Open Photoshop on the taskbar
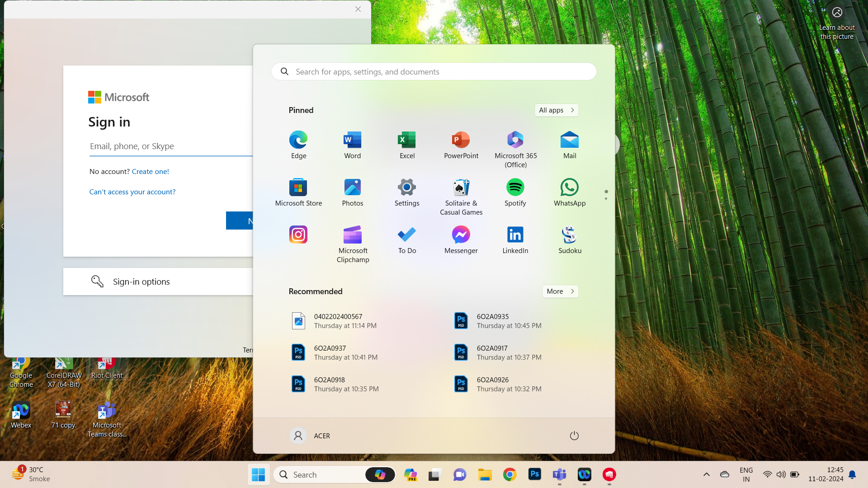Viewport: 868px width, 488px height. 534,474
